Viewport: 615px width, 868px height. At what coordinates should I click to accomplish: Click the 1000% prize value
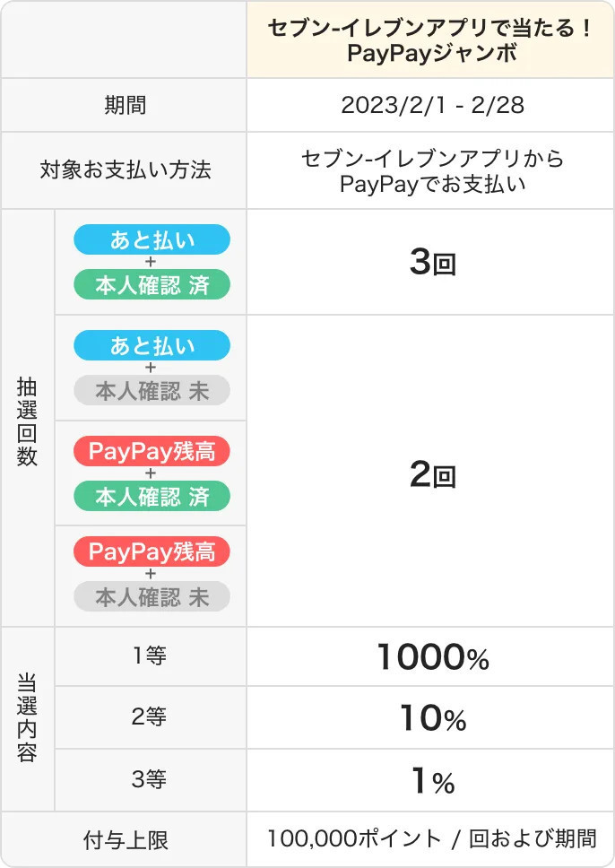(432, 658)
